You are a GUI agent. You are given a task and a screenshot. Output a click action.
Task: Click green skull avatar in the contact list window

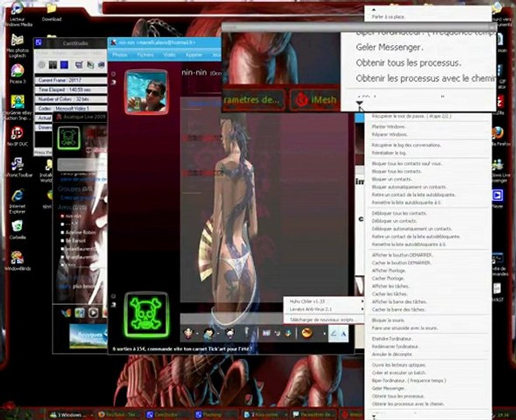tap(69, 138)
